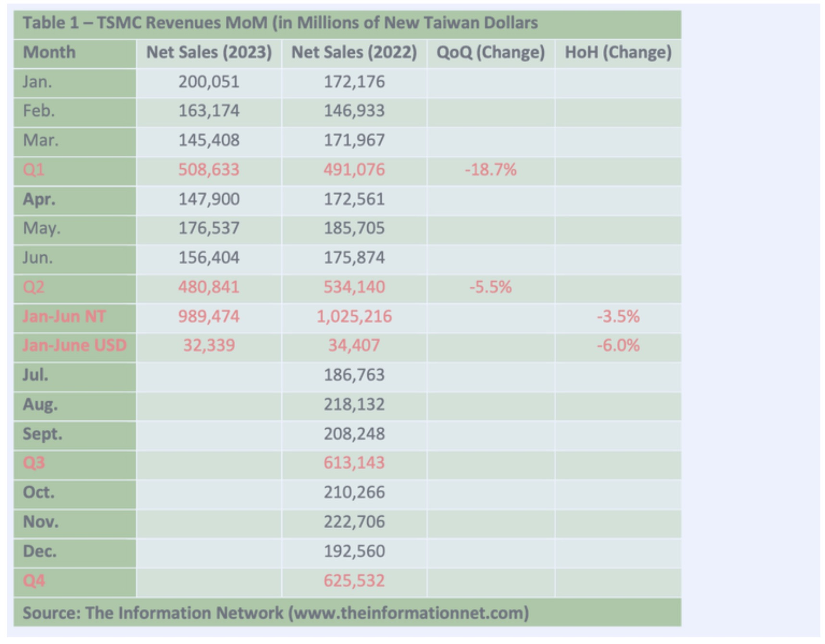This screenshot has width=825, height=644.
Task: Click the red 'Q1' row label
Action: click(x=34, y=170)
